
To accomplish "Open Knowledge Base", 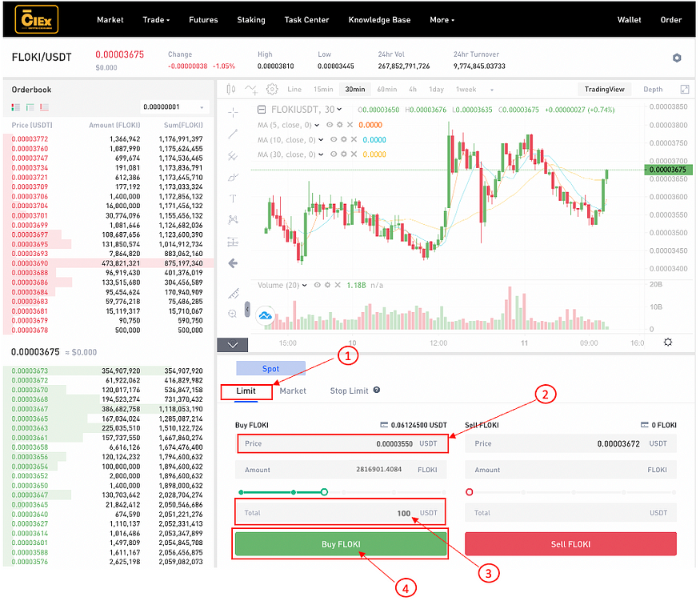I will (x=379, y=20).
